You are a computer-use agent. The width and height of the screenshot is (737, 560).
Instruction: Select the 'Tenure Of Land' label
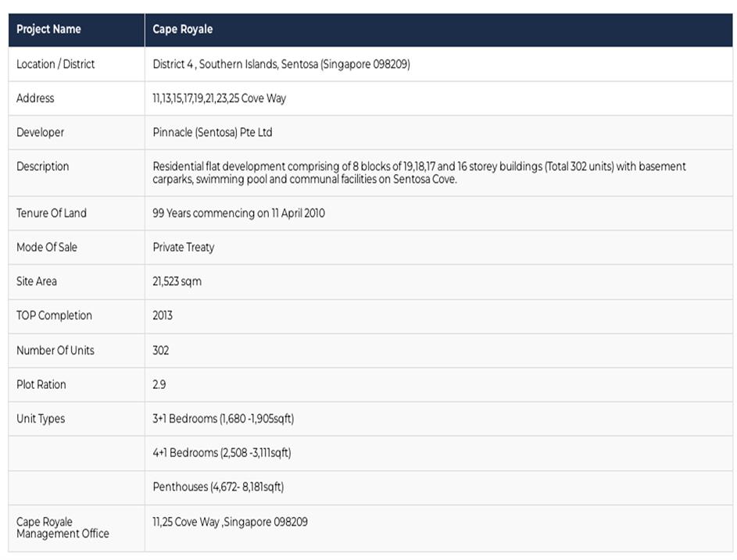coord(52,213)
